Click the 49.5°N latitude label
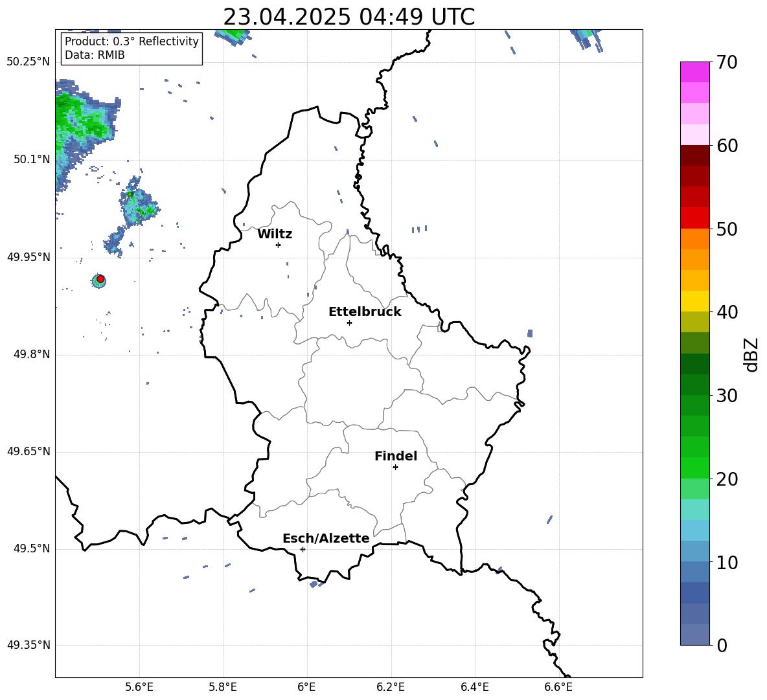Viewport: 767px width, 700px height. (x=32, y=549)
